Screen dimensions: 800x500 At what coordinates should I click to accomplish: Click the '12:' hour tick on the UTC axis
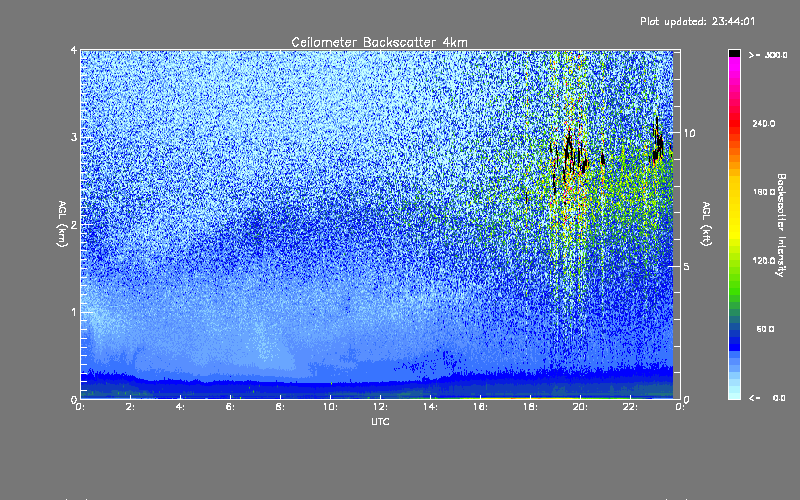point(380,407)
